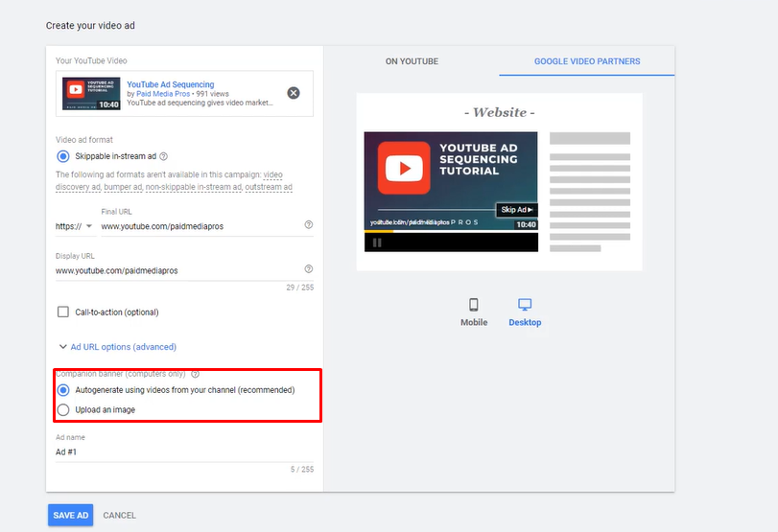Click the CANCEL button

[119, 515]
